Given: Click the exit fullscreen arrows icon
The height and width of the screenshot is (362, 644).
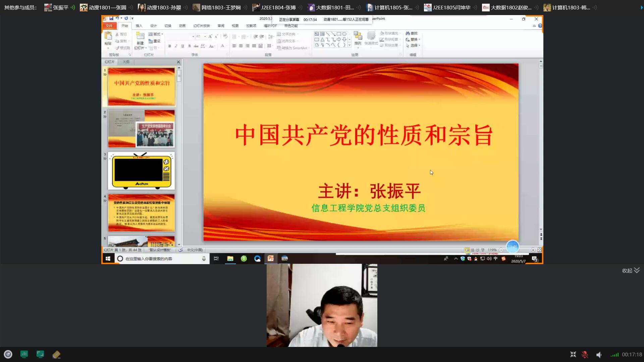Looking at the screenshot, I should [x=573, y=354].
